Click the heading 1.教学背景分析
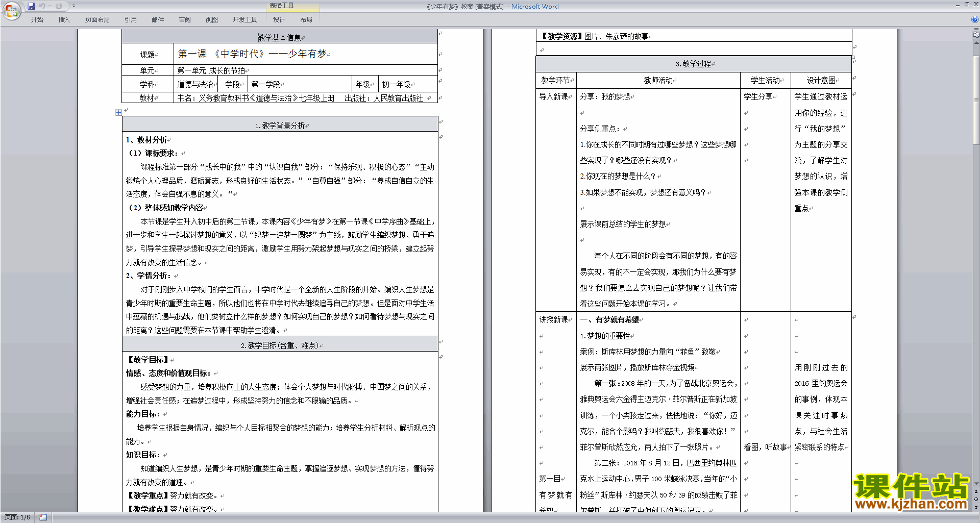This screenshot has width=980, height=523. (280, 126)
